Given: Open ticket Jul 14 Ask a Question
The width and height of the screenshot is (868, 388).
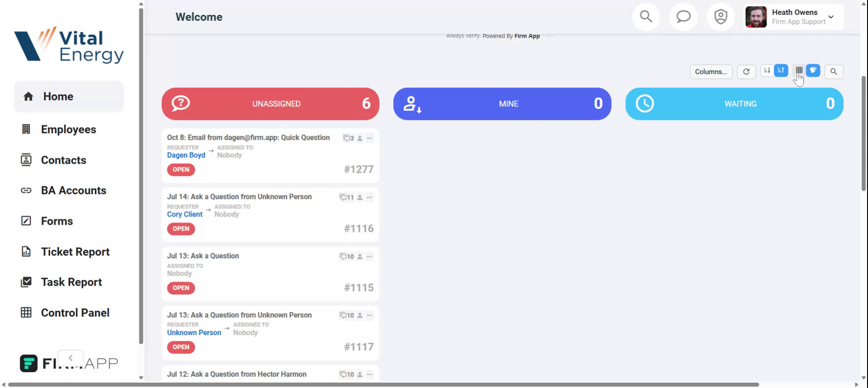Looking at the screenshot, I should (x=239, y=197).
